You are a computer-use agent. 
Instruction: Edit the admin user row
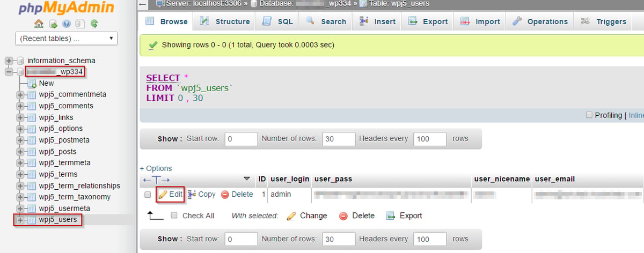tap(170, 195)
